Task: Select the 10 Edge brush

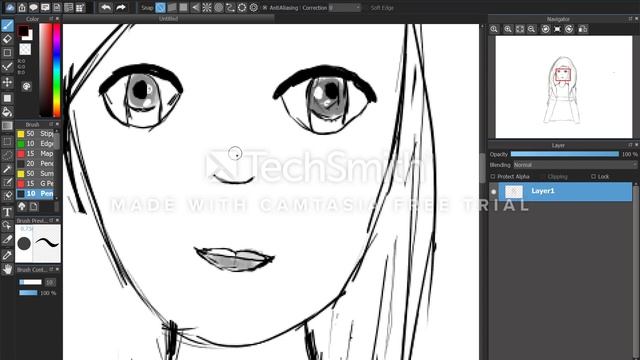Action: pyautogui.click(x=35, y=144)
